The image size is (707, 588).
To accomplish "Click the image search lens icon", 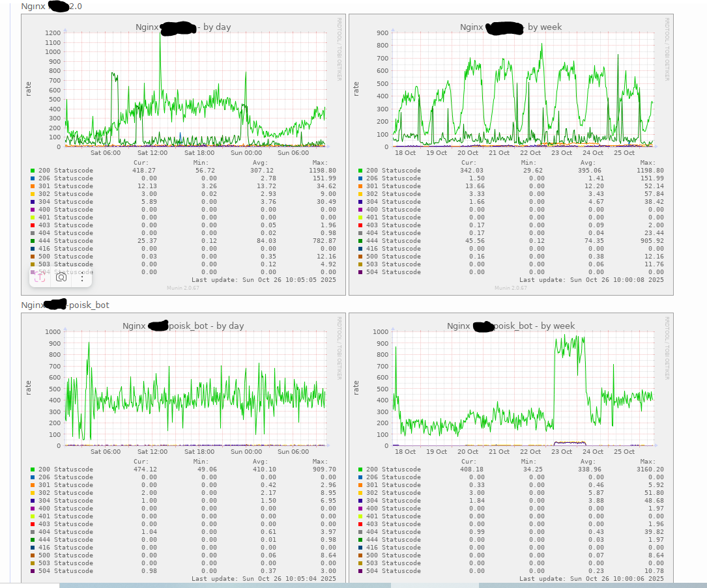I will (x=61, y=277).
